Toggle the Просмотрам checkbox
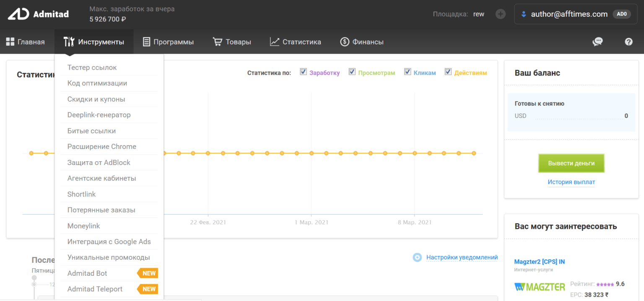The width and height of the screenshot is (644, 301). coord(352,72)
